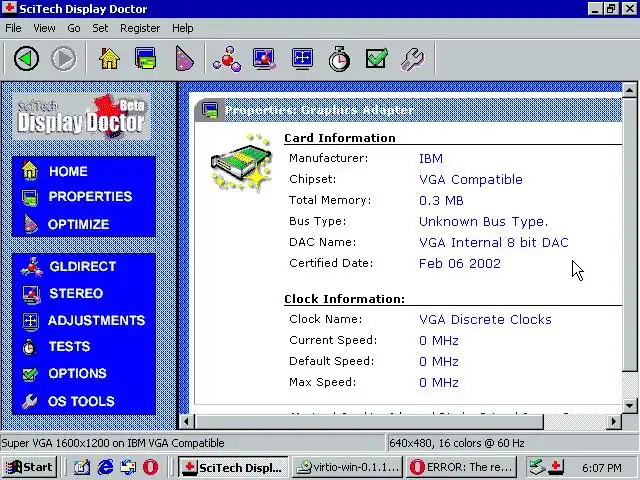Click the checkmark icon beside OPTIONS
This screenshot has width=640, height=480.
pyautogui.click(x=30, y=373)
